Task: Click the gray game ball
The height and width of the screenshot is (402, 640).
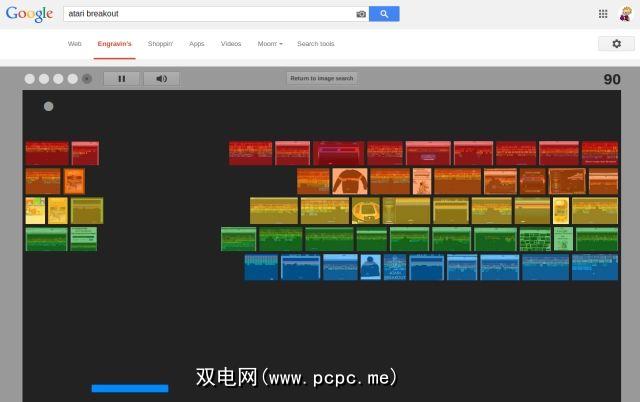Action: [x=49, y=107]
